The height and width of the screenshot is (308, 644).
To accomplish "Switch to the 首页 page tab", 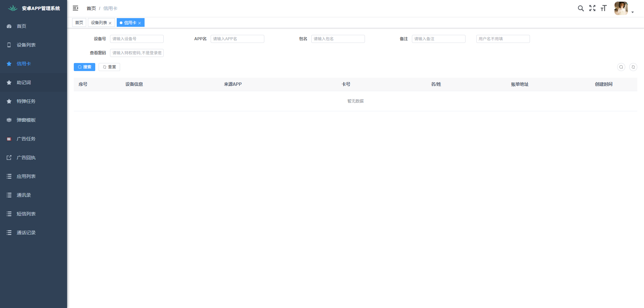I will tap(79, 22).
